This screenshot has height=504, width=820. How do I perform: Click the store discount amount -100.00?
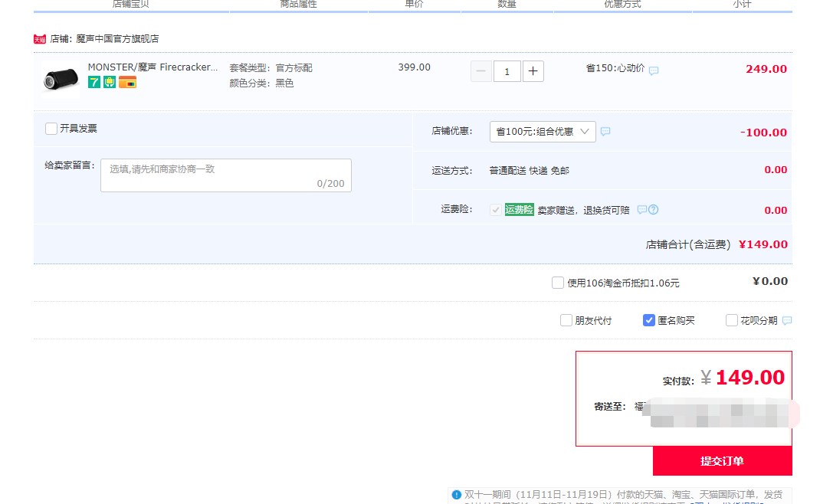point(763,133)
